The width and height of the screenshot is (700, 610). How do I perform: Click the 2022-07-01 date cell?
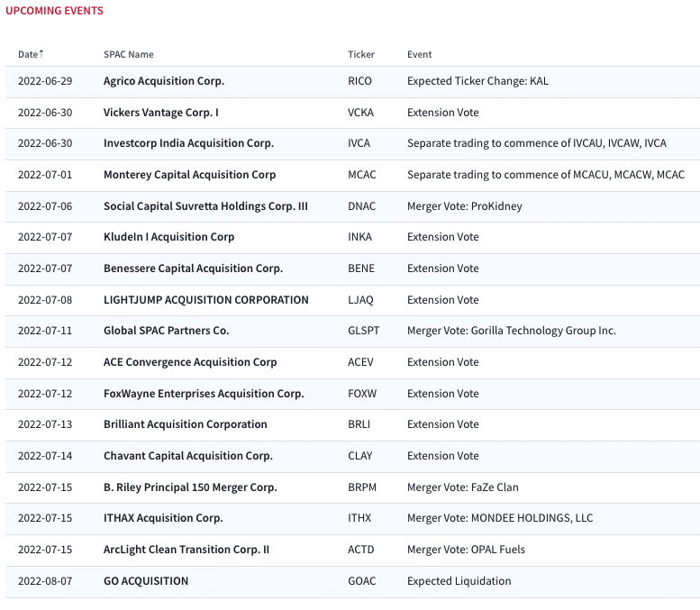(45, 175)
